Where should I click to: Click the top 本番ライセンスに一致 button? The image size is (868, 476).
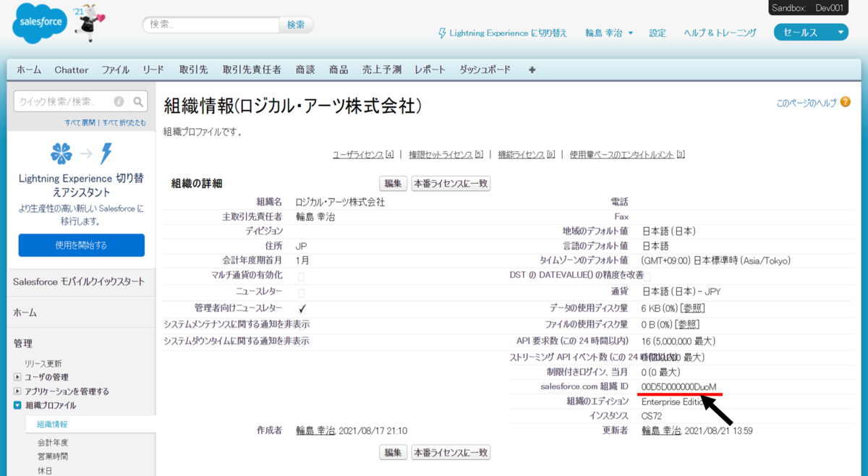pos(451,184)
